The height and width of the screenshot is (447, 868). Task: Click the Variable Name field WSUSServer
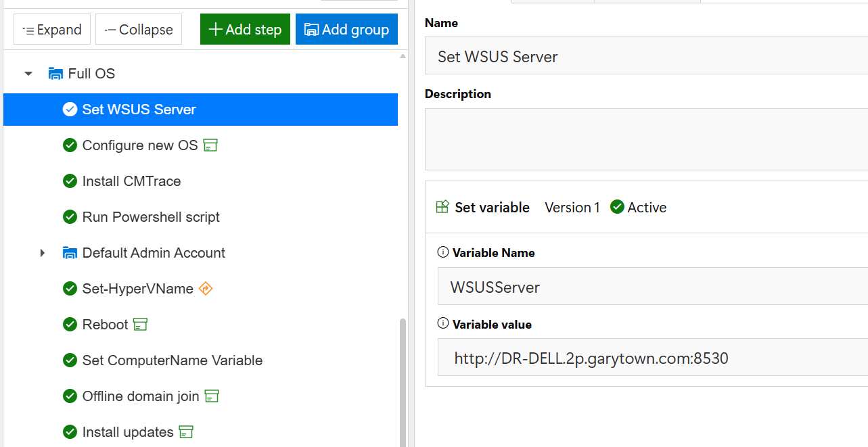click(x=653, y=287)
